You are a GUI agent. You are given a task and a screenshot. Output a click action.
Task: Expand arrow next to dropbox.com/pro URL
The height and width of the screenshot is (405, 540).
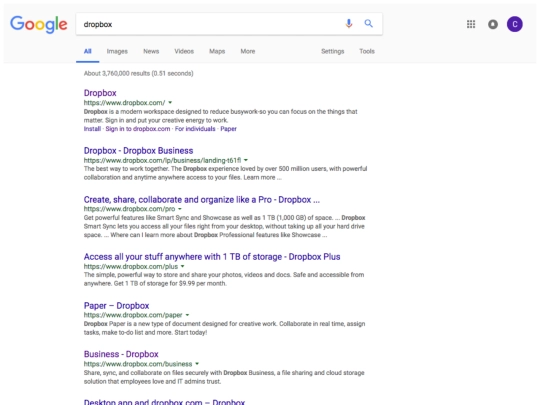[180, 209]
